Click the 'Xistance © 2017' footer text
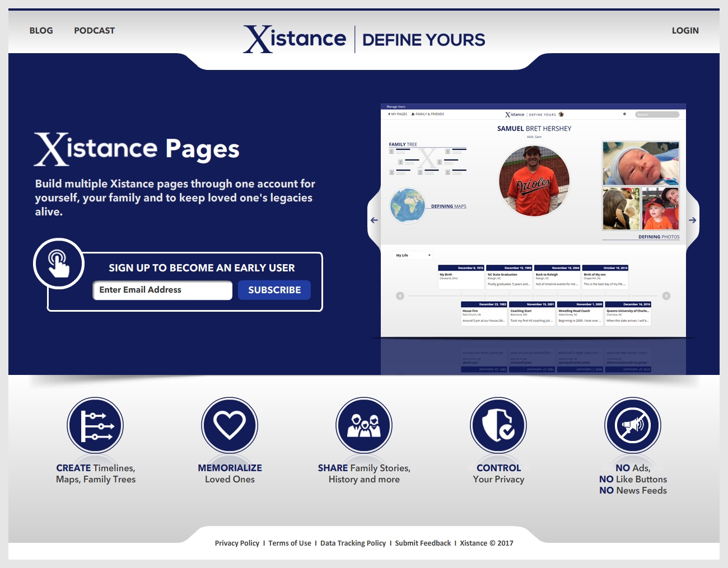 (x=487, y=543)
